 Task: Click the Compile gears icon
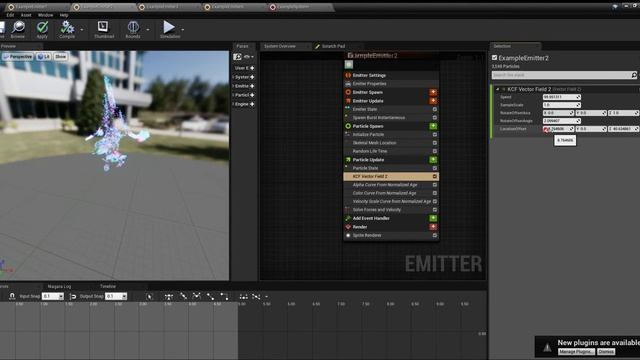[67, 28]
